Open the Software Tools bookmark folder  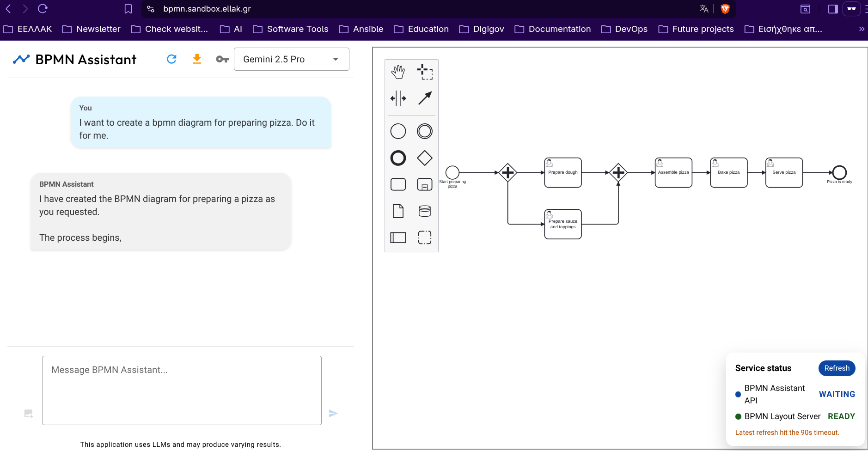pos(291,29)
